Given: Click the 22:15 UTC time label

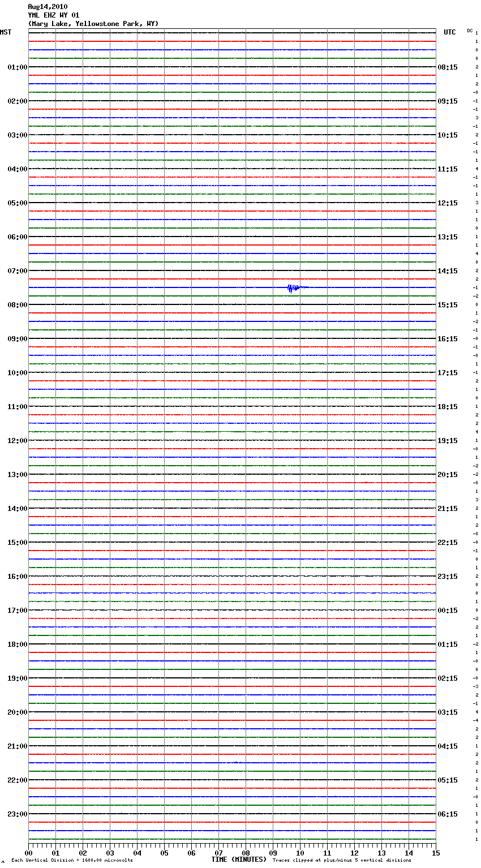Looking at the screenshot, I should coord(448,543).
